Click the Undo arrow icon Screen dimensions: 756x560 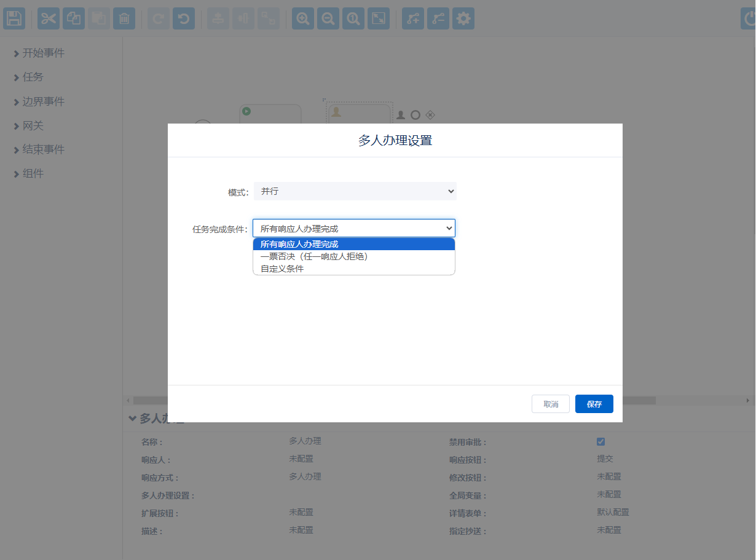coord(184,18)
